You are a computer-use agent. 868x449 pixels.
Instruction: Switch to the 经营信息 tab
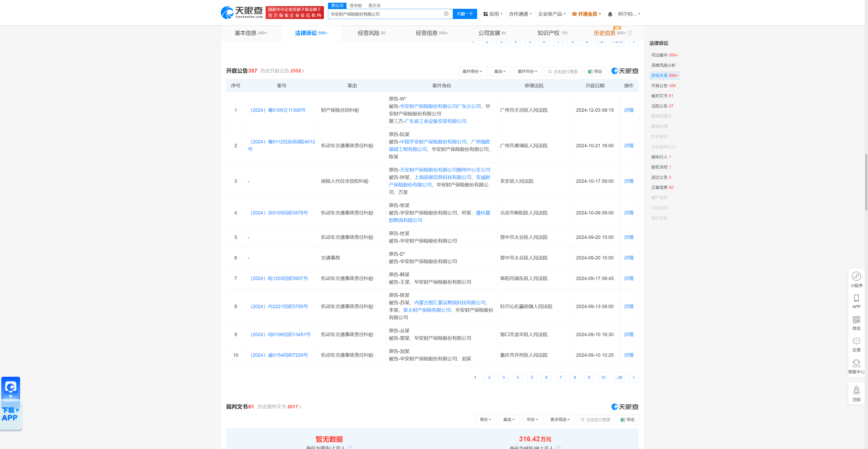(x=432, y=33)
